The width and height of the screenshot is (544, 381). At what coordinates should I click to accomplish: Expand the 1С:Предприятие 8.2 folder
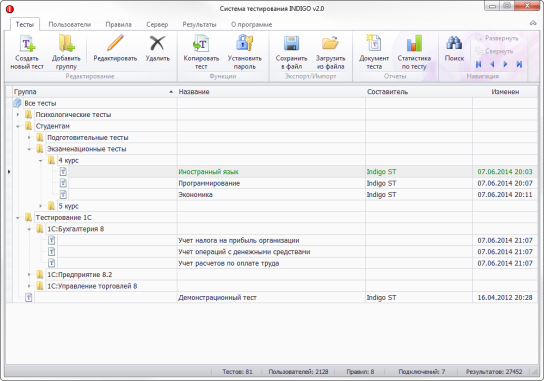(29, 275)
